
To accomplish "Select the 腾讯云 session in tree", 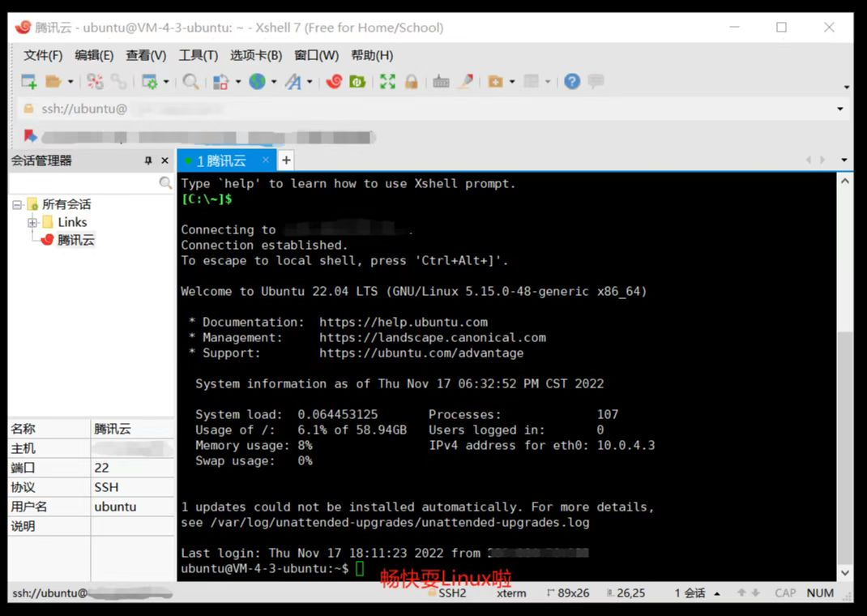I will [x=75, y=240].
